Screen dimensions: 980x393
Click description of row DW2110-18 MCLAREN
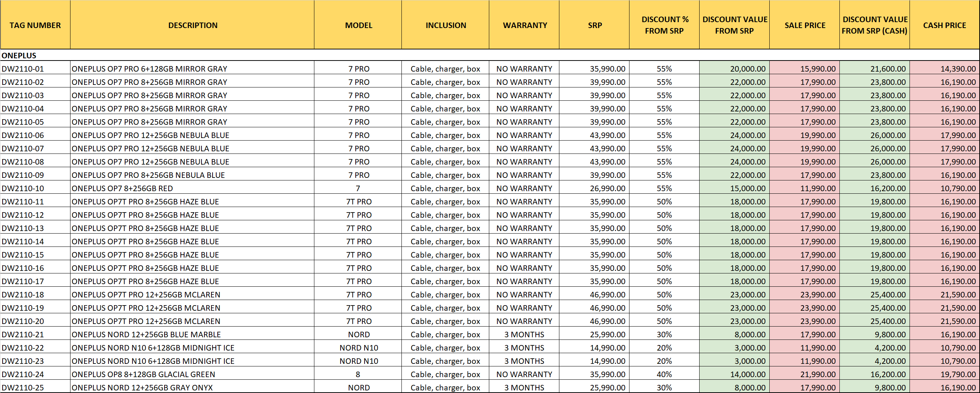(x=192, y=294)
